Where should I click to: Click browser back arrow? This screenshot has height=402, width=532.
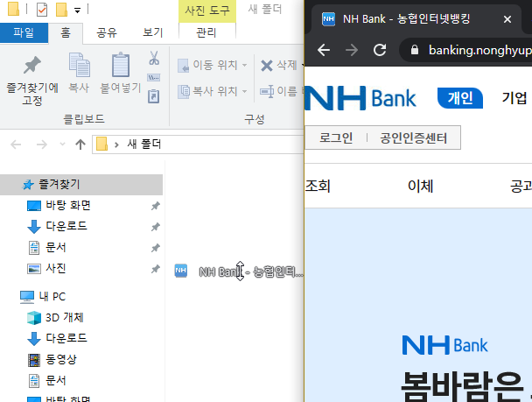click(324, 50)
